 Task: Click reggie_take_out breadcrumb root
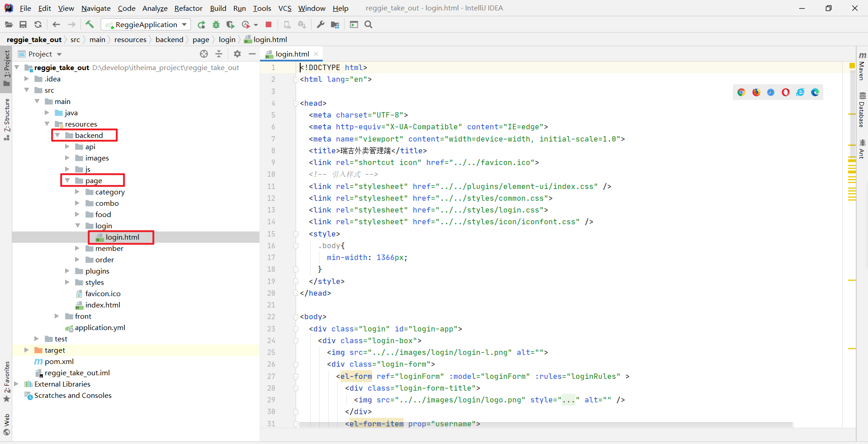(34, 40)
